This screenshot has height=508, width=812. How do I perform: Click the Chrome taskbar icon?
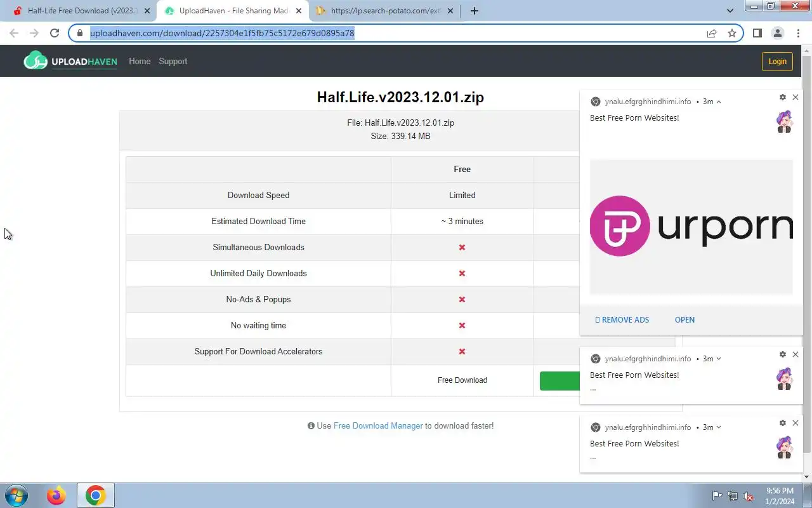[x=96, y=495]
